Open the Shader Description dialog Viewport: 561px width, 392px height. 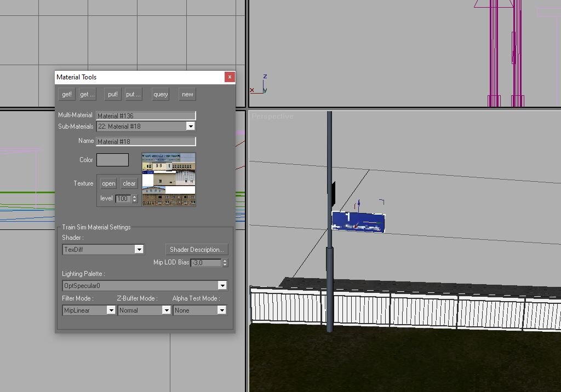point(197,249)
